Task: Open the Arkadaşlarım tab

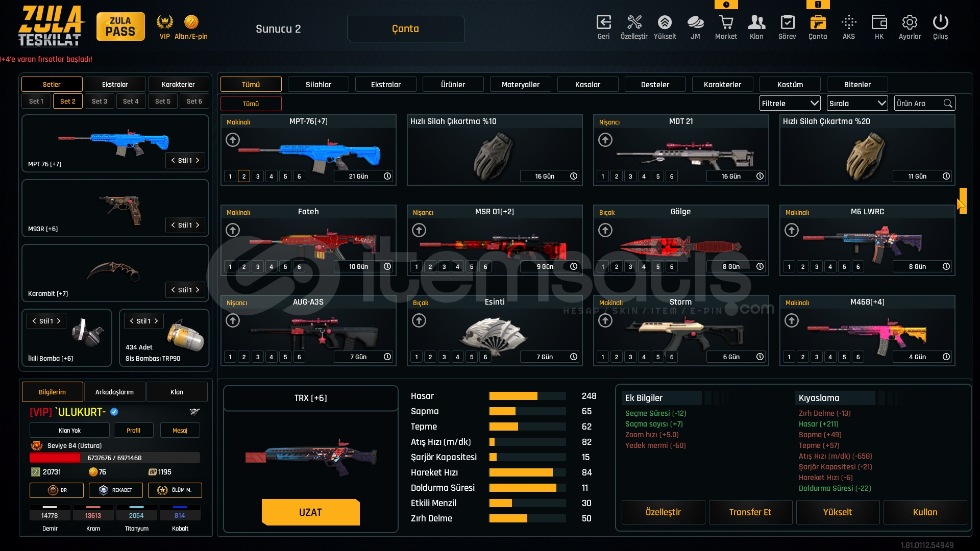Action: point(114,392)
